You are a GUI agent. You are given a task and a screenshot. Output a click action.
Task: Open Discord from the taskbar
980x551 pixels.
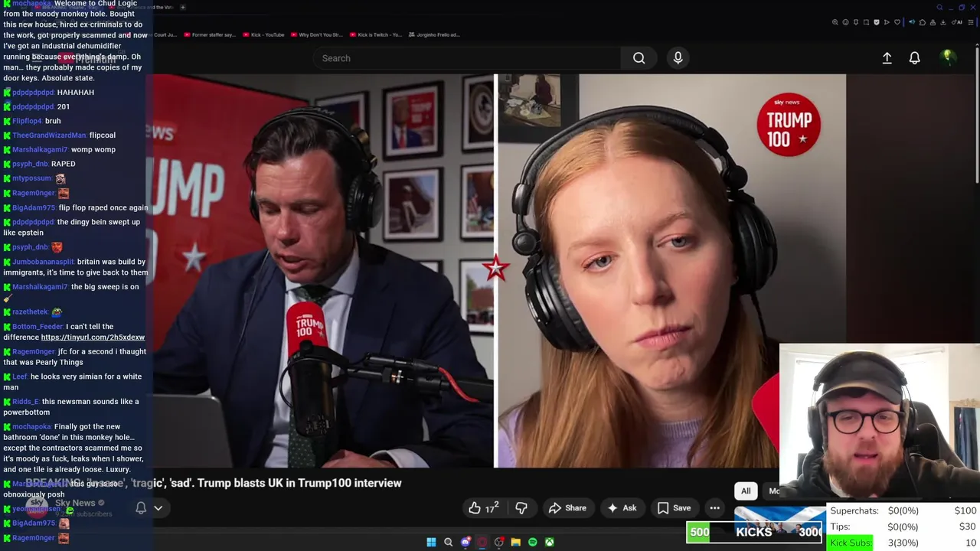[465, 542]
